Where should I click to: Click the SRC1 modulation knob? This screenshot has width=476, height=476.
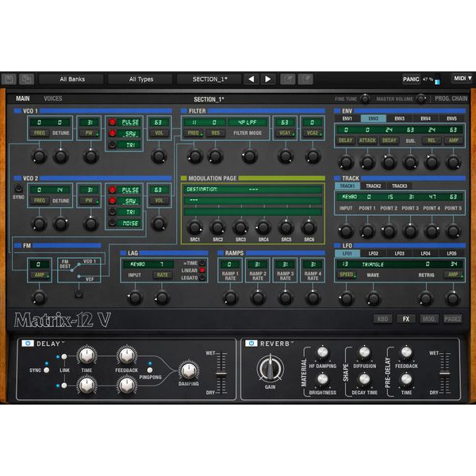click(x=194, y=228)
